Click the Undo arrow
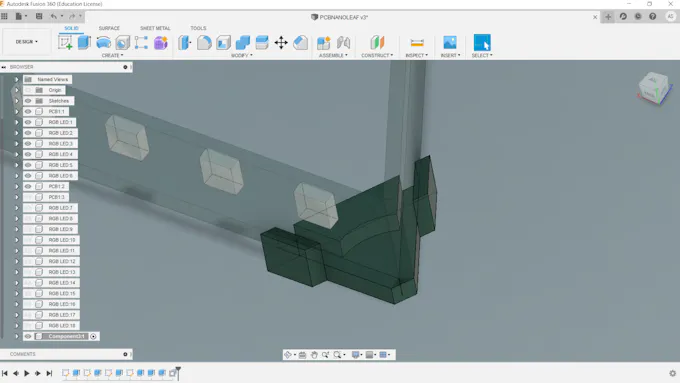The height and width of the screenshot is (383, 680). click(54, 16)
